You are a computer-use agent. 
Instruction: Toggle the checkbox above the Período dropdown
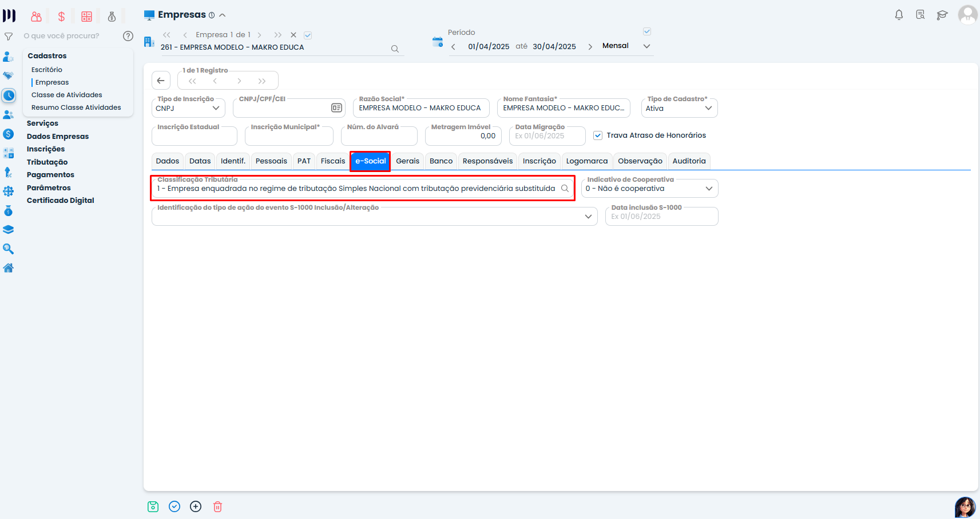(x=647, y=31)
